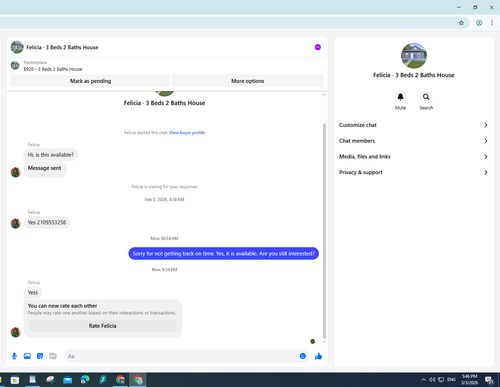Image resolution: width=500 pixels, height=387 pixels.
Task: Click the chat scrollbar
Action: (324, 231)
